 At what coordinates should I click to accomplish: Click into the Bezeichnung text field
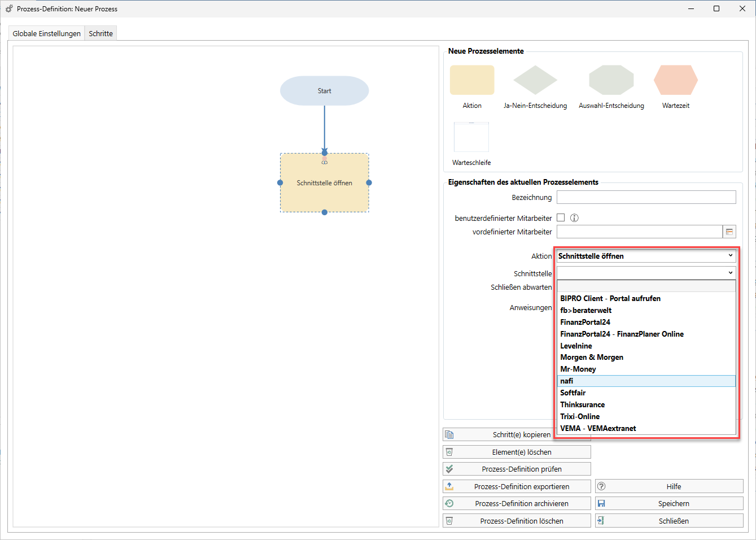(646, 197)
